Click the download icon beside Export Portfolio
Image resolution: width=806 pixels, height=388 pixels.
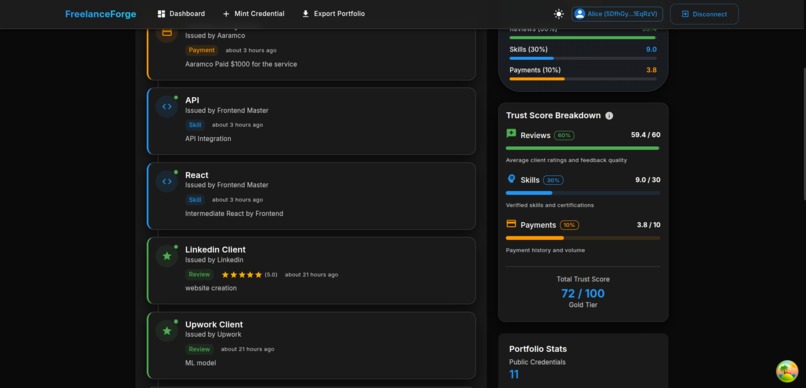305,14
